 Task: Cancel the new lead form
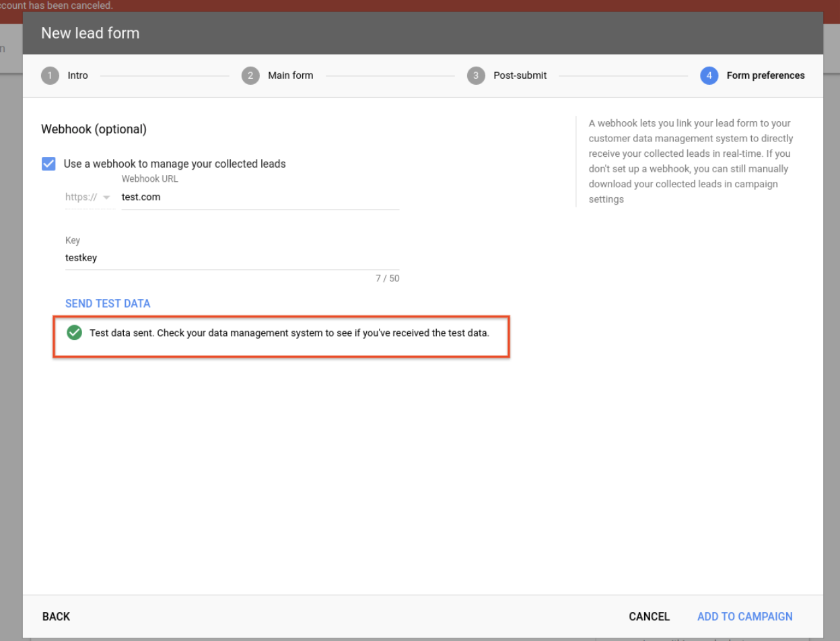(649, 616)
